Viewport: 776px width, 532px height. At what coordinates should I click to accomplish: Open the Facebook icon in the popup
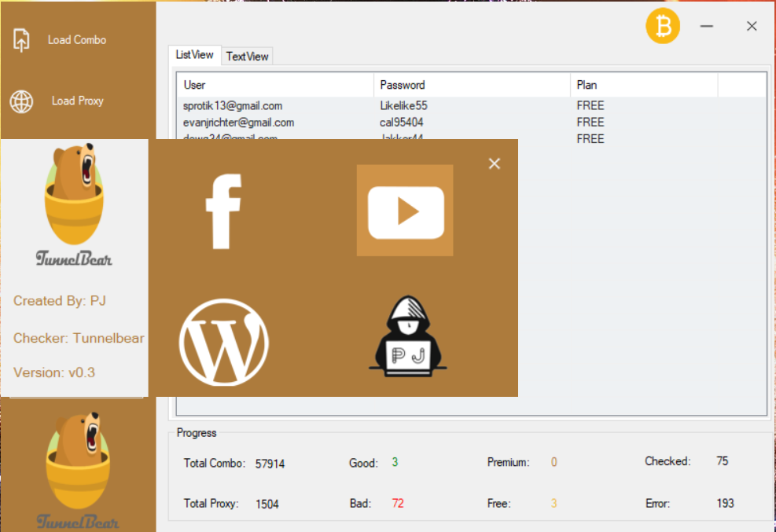click(x=224, y=211)
